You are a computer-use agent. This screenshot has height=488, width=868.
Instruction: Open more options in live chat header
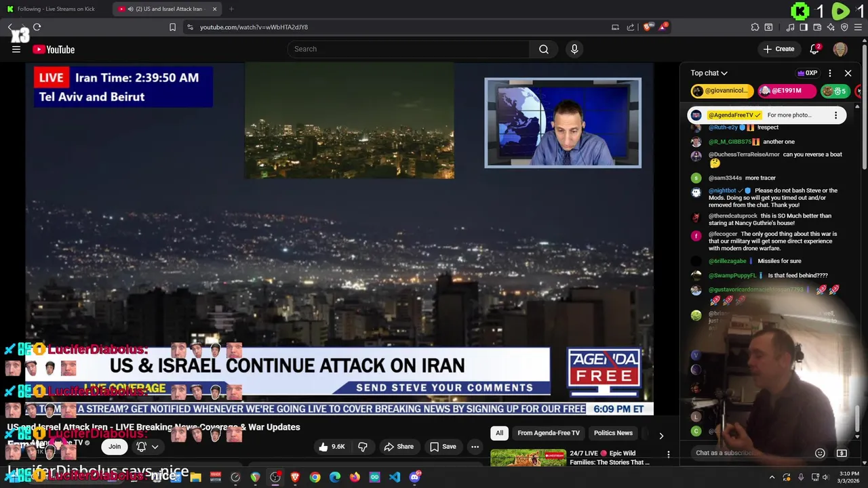(829, 73)
